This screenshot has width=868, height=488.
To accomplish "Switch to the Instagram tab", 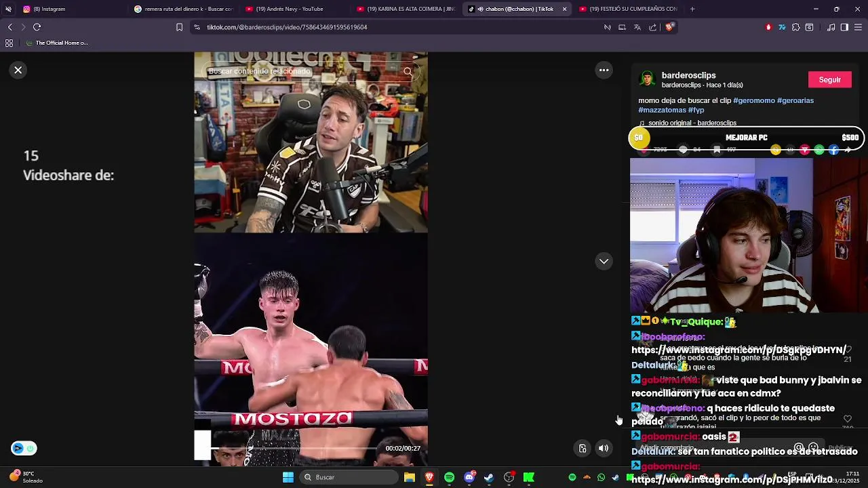I will tap(71, 9).
